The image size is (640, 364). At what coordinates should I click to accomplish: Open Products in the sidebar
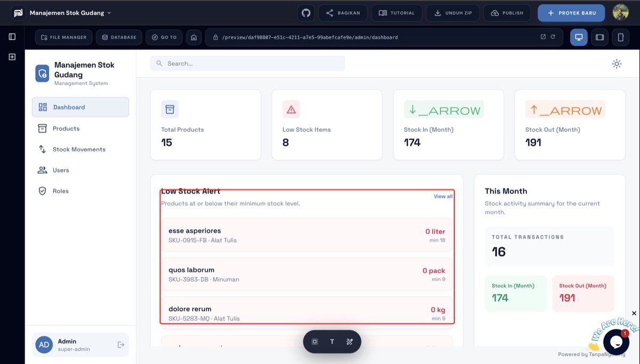tap(81, 128)
